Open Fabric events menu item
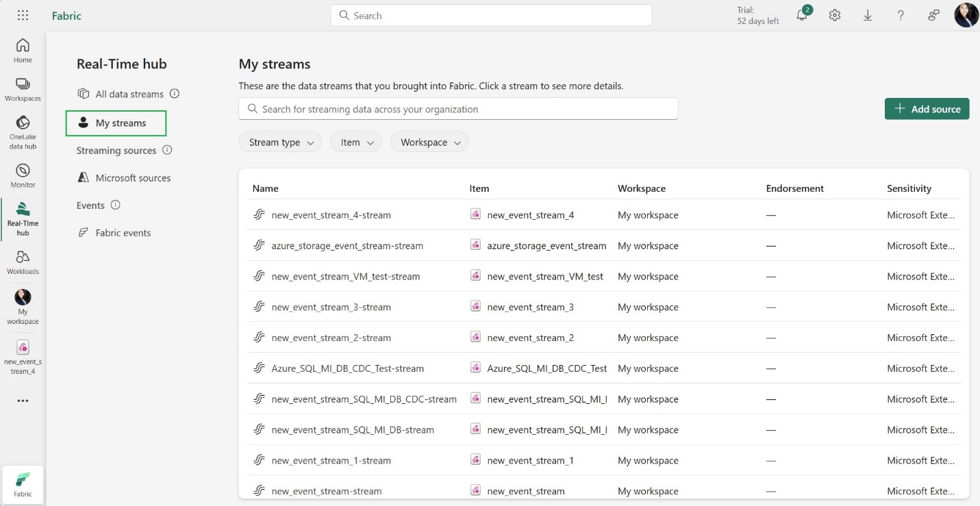The width and height of the screenshot is (980, 506). pyautogui.click(x=114, y=233)
